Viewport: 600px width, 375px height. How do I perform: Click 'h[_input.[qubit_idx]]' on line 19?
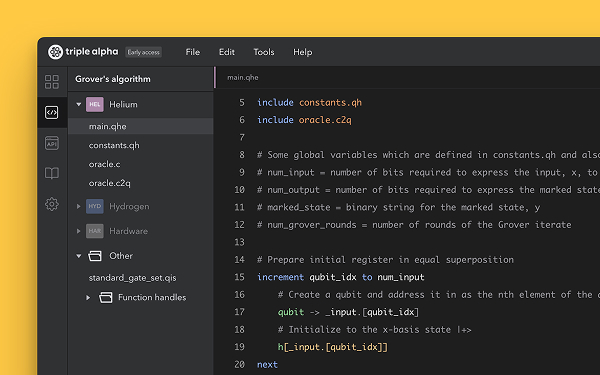pos(333,347)
